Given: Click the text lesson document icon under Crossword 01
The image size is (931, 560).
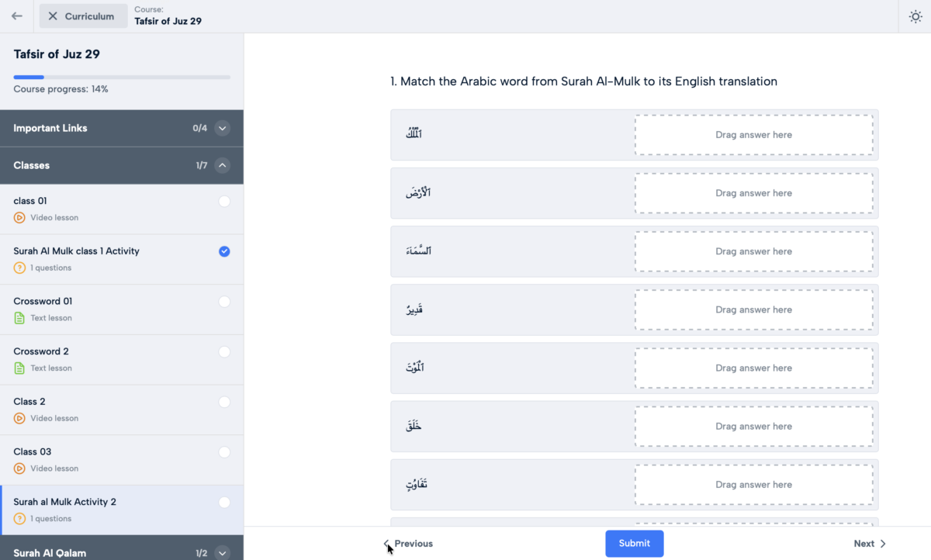Looking at the screenshot, I should tap(19, 318).
